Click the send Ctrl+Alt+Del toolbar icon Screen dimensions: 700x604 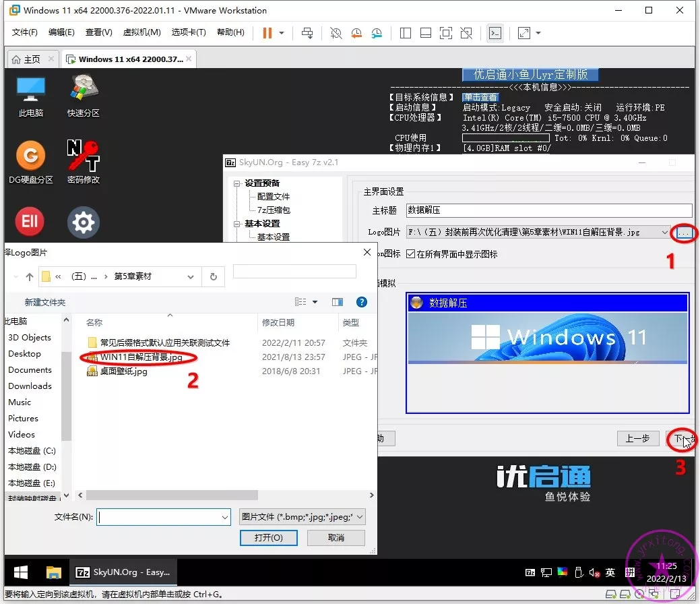307,33
